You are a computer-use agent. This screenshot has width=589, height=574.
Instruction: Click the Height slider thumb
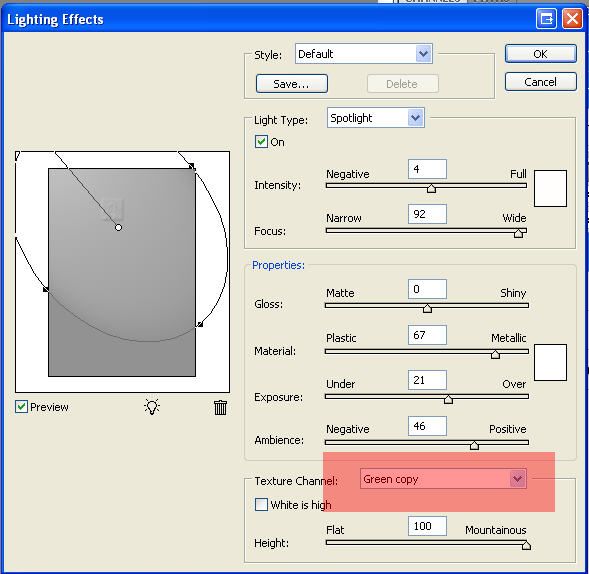click(x=526, y=545)
